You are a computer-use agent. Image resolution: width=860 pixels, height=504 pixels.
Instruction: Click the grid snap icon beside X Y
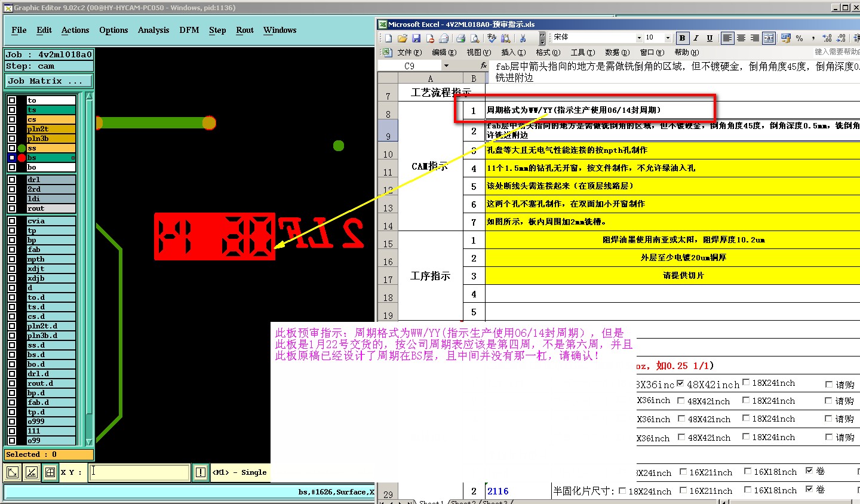click(50, 472)
